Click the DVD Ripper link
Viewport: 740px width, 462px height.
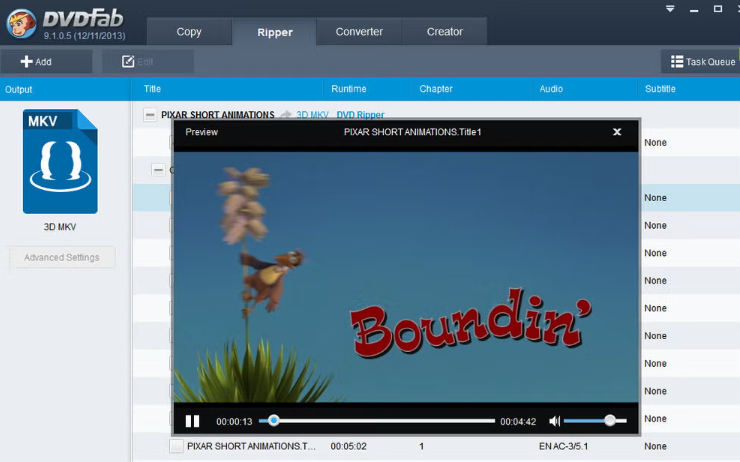pyautogui.click(x=360, y=115)
